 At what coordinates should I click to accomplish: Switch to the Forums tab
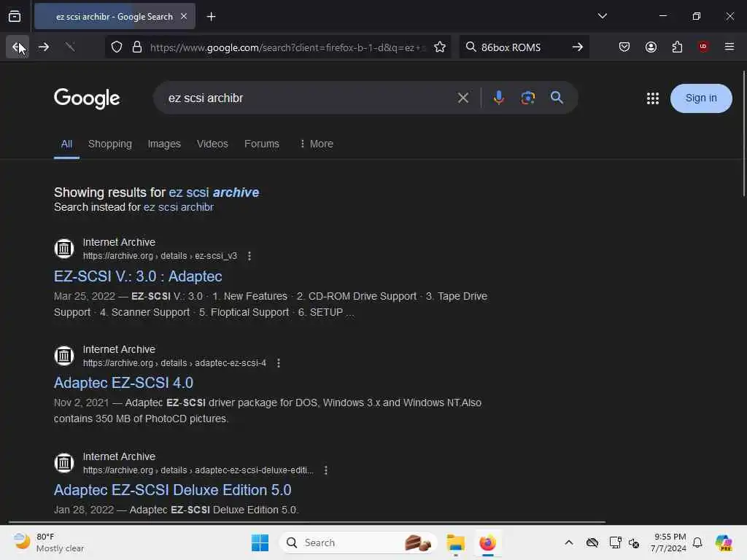[x=262, y=144]
